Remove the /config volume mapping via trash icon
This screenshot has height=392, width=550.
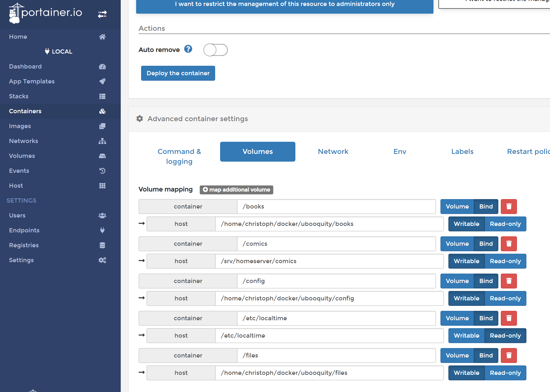click(509, 281)
